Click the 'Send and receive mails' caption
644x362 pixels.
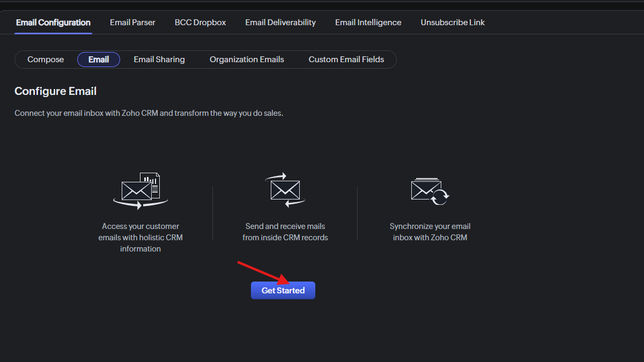[x=285, y=232]
